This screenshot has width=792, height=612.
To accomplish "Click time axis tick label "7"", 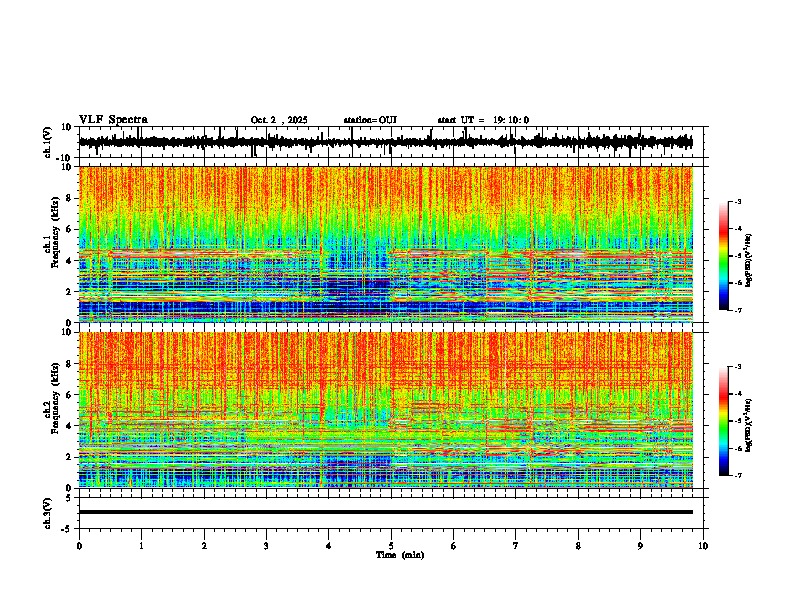I will (516, 546).
